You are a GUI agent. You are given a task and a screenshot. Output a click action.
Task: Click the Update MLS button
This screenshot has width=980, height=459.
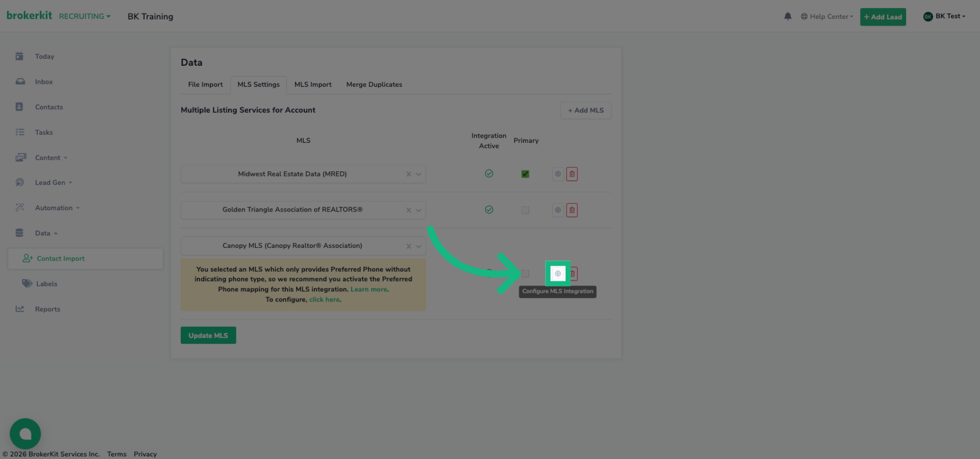click(x=208, y=336)
